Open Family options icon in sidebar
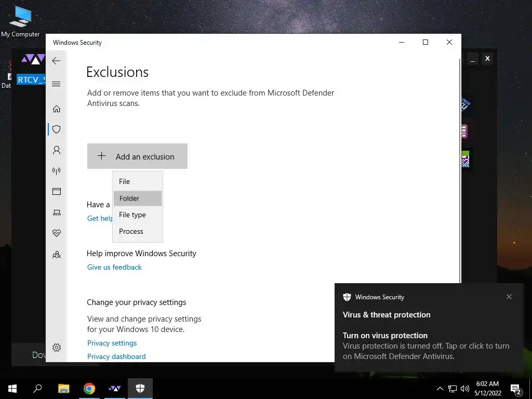The image size is (532, 399). [x=56, y=255]
